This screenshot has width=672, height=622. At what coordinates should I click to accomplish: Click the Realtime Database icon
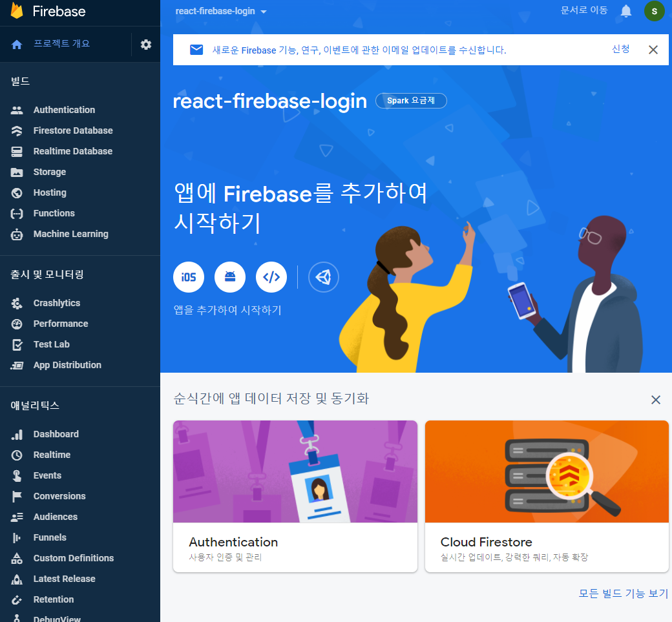(17, 151)
